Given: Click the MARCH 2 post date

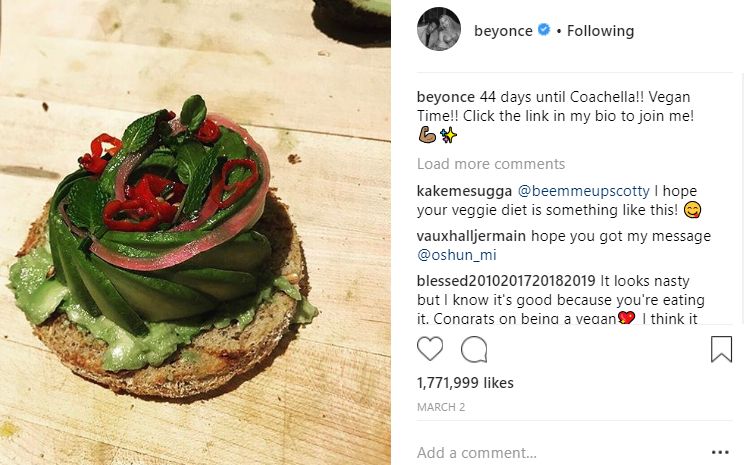Looking at the screenshot, I should (441, 406).
